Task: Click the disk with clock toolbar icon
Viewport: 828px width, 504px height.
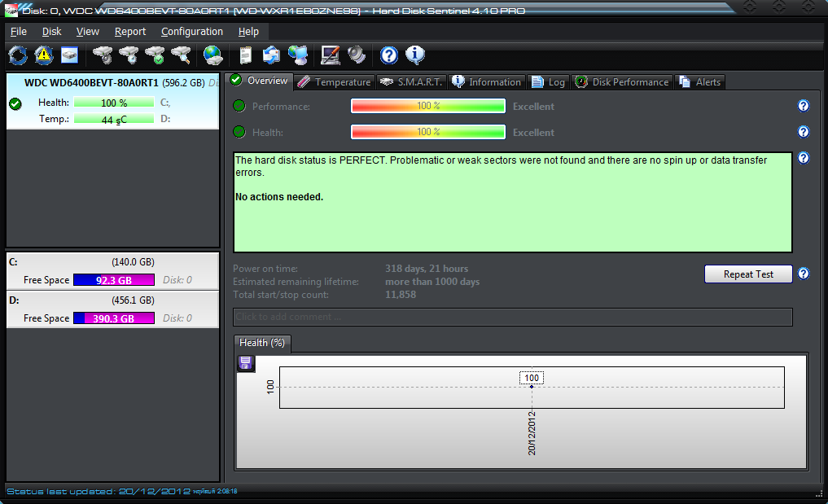Action: pos(129,55)
